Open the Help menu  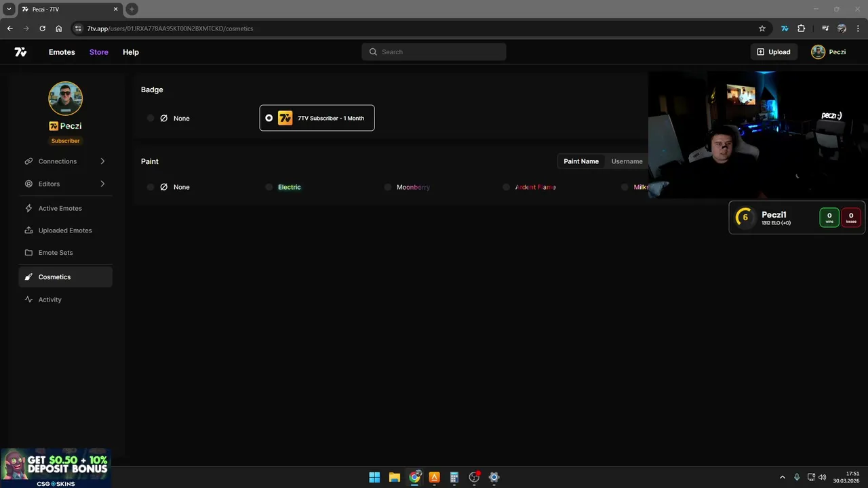(x=131, y=52)
